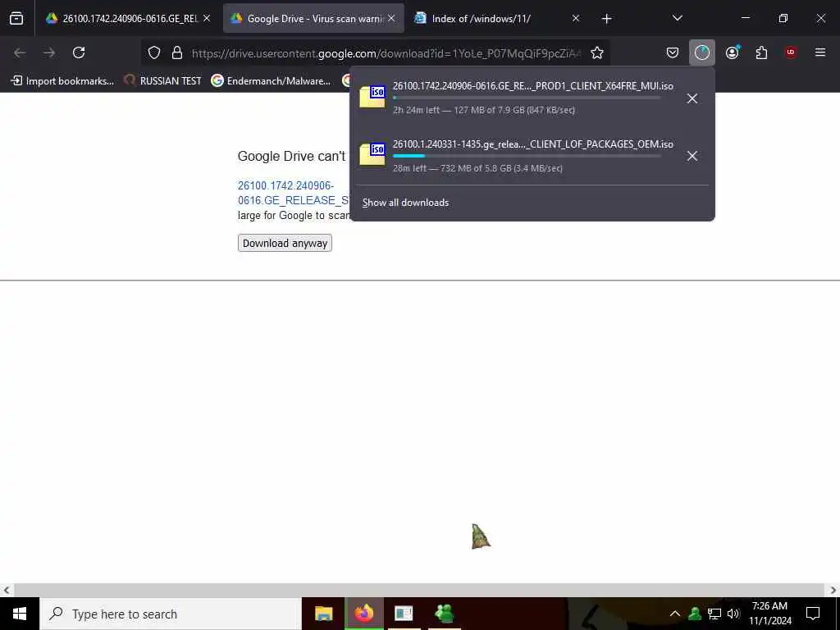
Task: Click green user icon in system tray
Action: point(695,614)
